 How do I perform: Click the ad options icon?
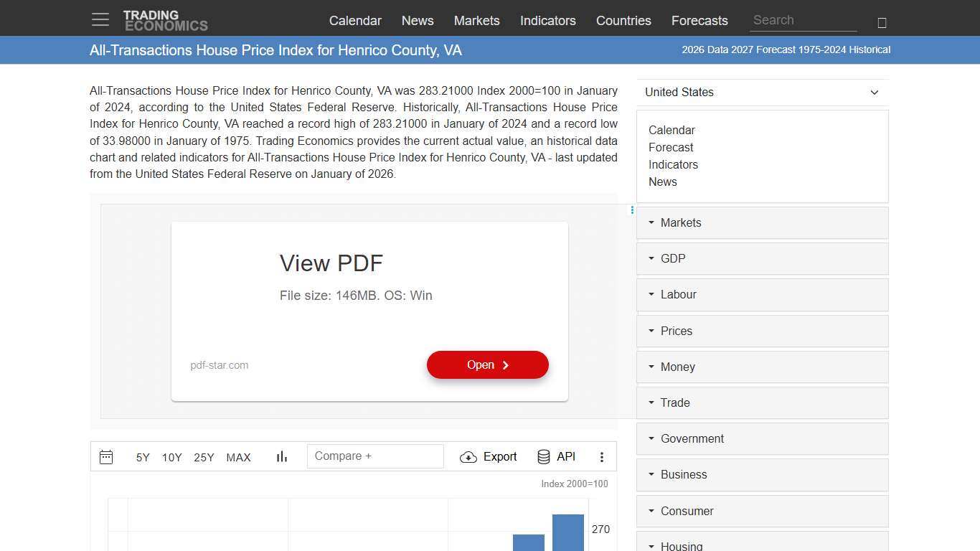point(632,210)
